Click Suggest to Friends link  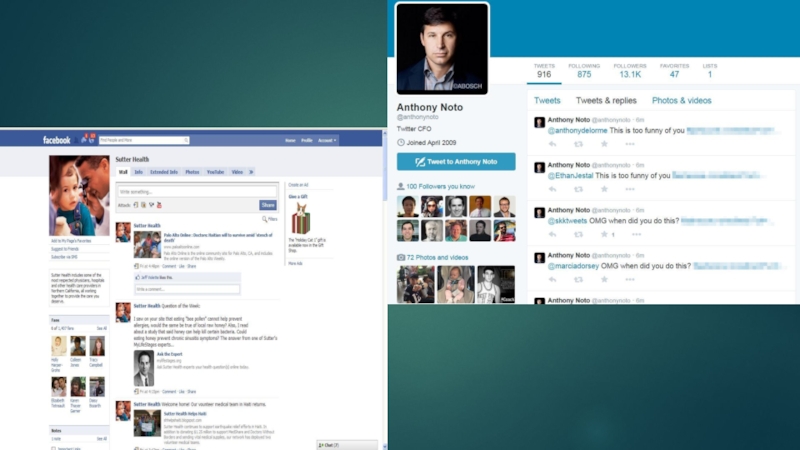[x=65, y=249]
